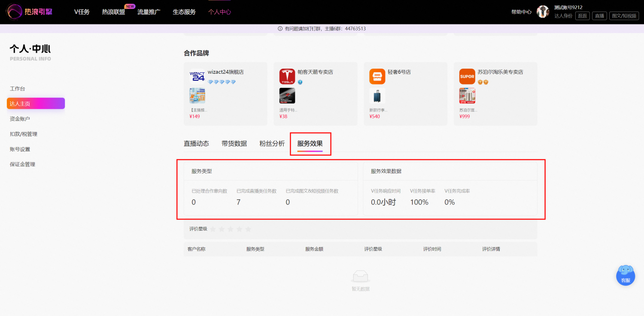
Task: Click the 热浪引擎 logo
Action: click(29, 12)
